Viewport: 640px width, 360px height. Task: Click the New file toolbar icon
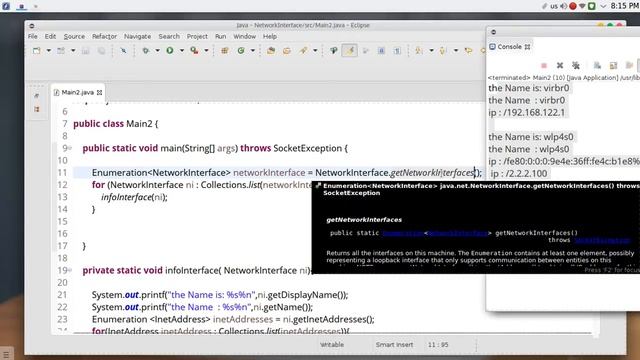pyautogui.click(x=37, y=51)
